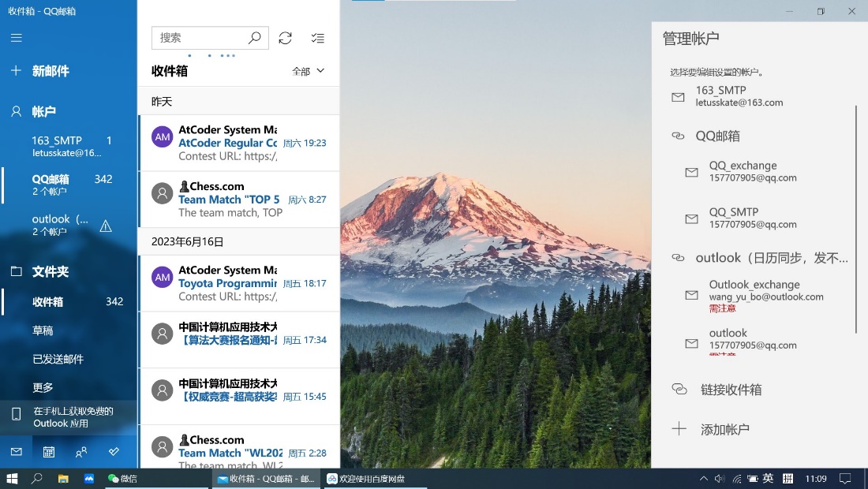Click the envelope icon beside QQ_exchange
The height and width of the screenshot is (489, 868).
point(691,172)
